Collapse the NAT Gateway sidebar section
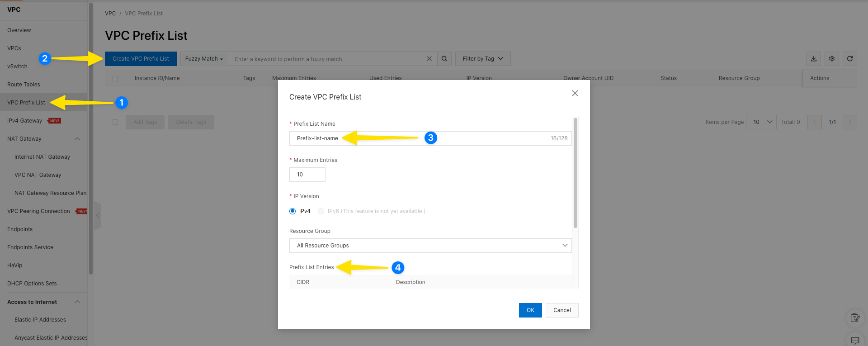This screenshot has width=868, height=346. 77,139
